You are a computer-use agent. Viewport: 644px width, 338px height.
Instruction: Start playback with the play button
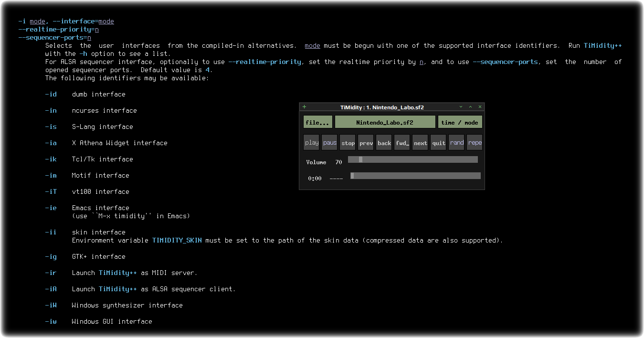(x=312, y=143)
